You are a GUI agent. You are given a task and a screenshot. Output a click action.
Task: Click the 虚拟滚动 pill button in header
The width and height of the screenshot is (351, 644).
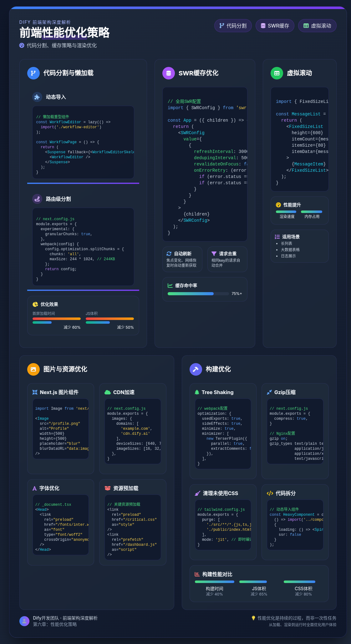pyautogui.click(x=317, y=26)
